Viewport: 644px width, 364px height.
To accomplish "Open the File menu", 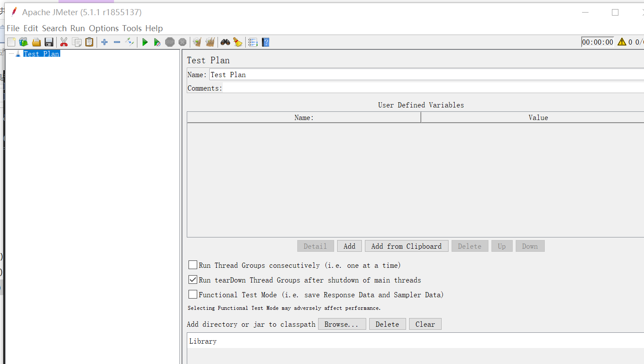I will coord(13,28).
